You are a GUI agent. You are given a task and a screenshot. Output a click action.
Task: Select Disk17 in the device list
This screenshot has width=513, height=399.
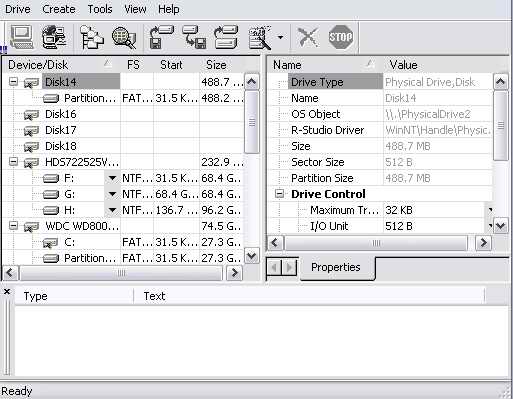click(x=61, y=130)
